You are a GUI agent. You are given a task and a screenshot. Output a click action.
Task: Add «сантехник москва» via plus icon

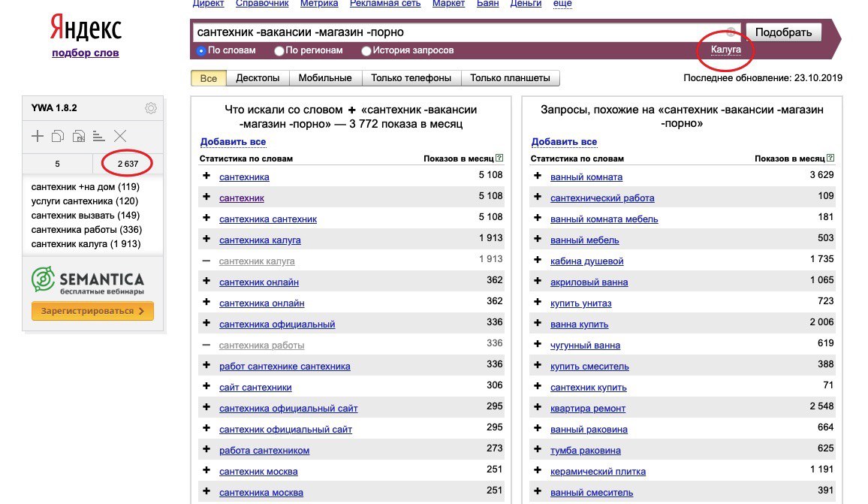(x=206, y=470)
